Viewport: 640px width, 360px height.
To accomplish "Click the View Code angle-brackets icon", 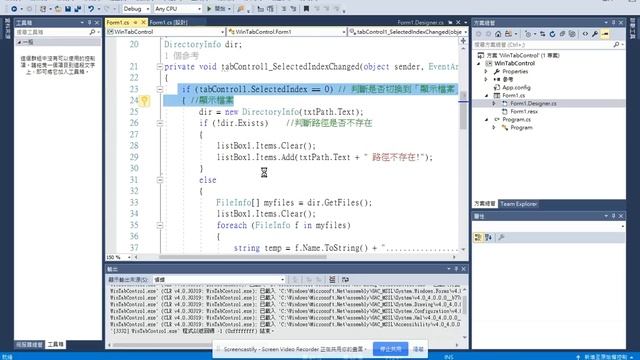I will tap(585, 34).
